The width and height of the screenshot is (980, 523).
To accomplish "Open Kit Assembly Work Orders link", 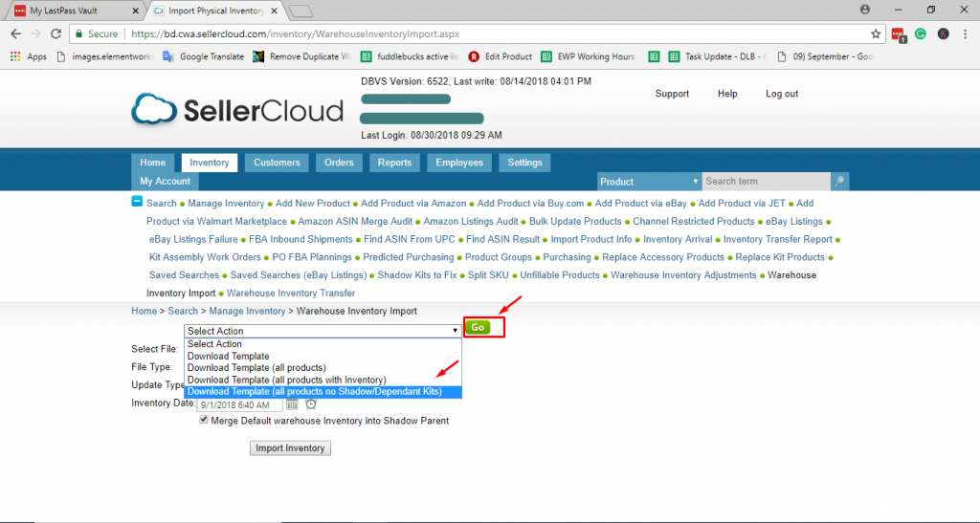I will click(205, 257).
